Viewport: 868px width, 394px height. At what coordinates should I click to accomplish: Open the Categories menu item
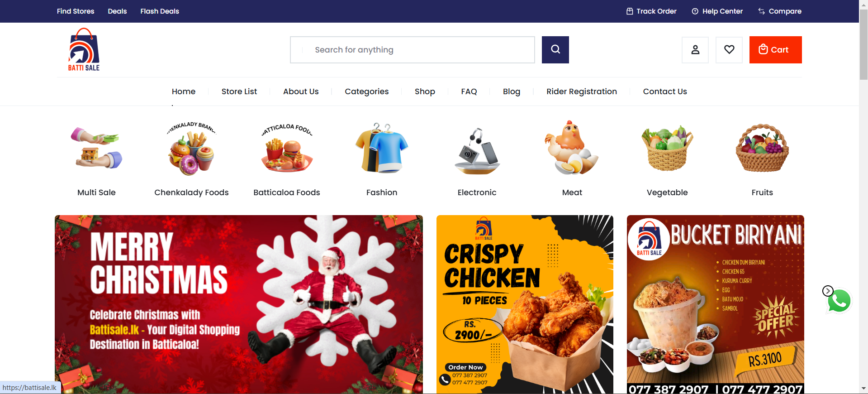coord(366,91)
